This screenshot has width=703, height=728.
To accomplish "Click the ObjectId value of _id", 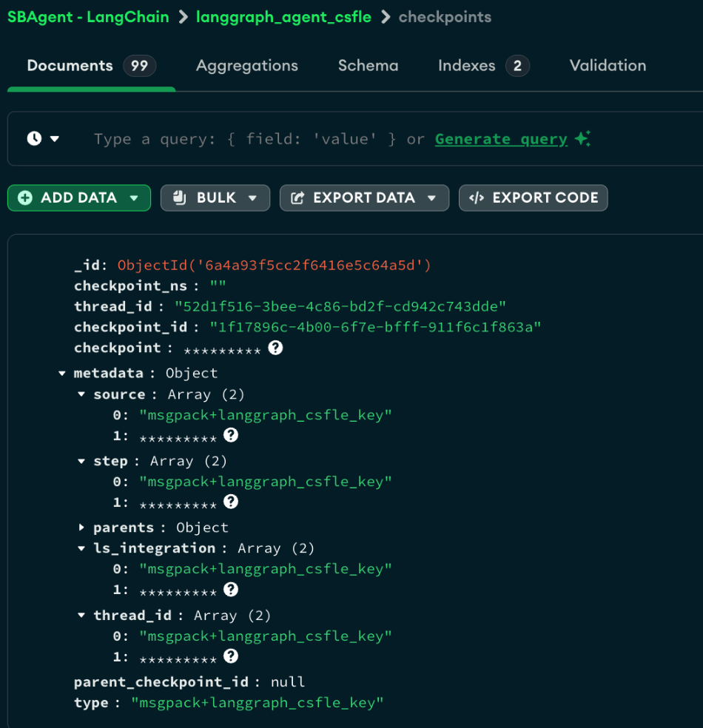I will pyautogui.click(x=274, y=265).
